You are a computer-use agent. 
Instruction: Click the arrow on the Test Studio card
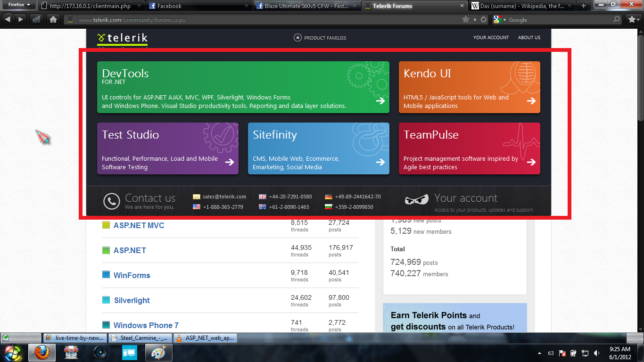(230, 162)
